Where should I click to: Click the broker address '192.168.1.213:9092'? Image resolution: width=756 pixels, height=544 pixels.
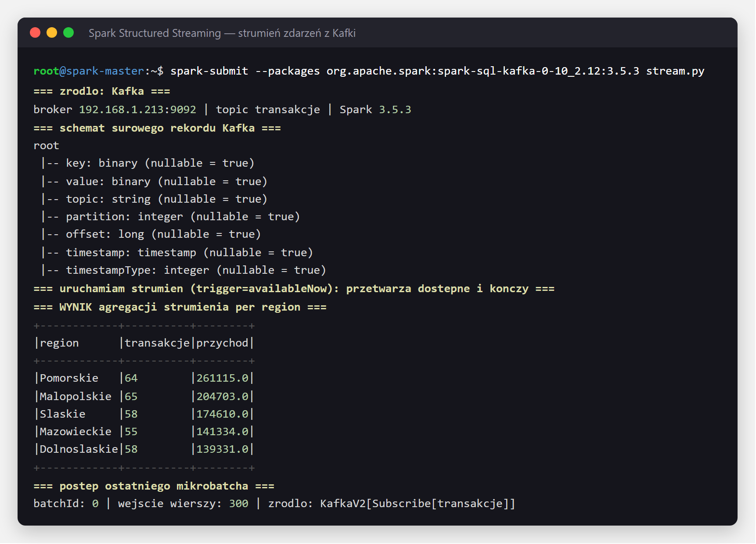click(x=137, y=110)
